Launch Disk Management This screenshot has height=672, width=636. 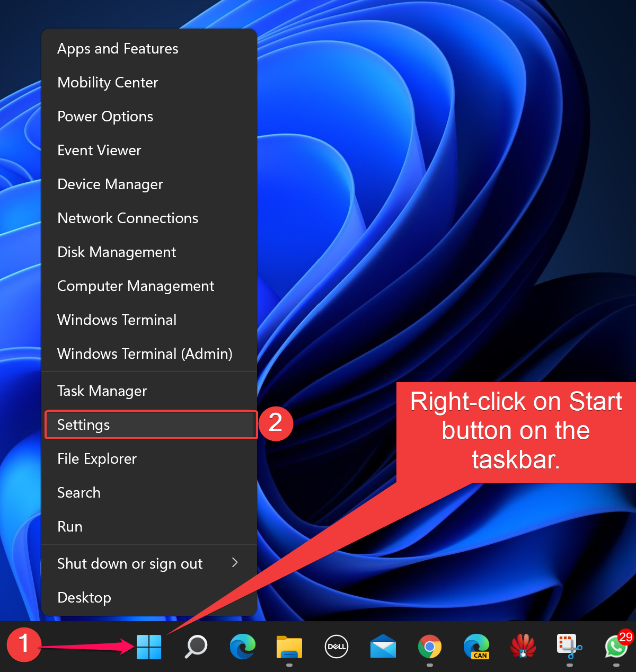click(149, 252)
